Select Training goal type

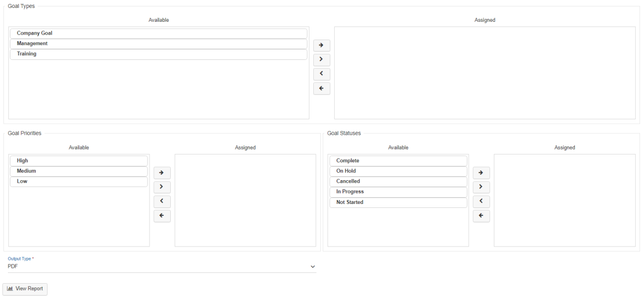click(158, 54)
